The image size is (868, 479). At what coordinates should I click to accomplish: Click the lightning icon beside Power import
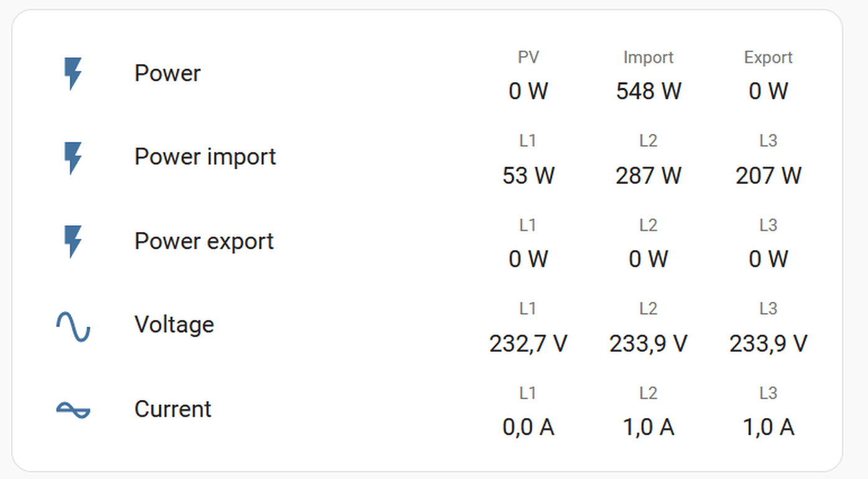click(73, 158)
